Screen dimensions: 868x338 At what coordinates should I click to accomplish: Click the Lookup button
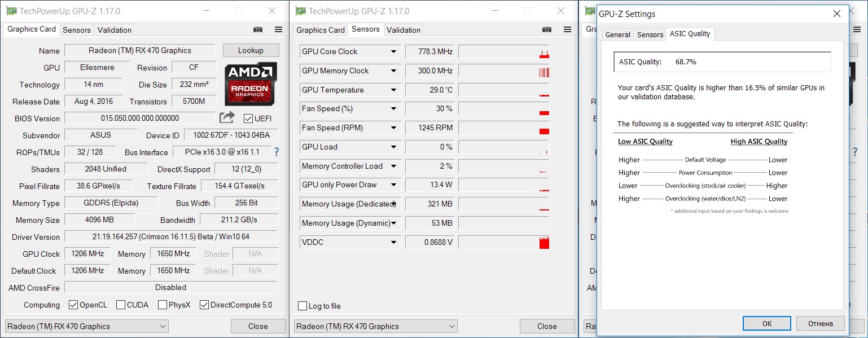[x=251, y=50]
